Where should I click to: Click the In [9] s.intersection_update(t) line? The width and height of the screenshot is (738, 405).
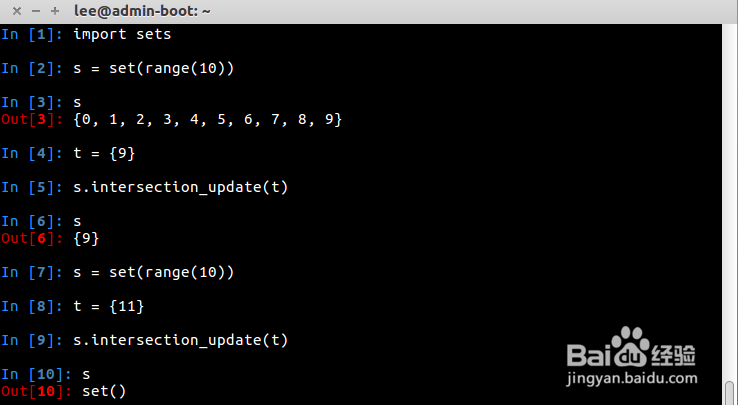click(x=144, y=340)
